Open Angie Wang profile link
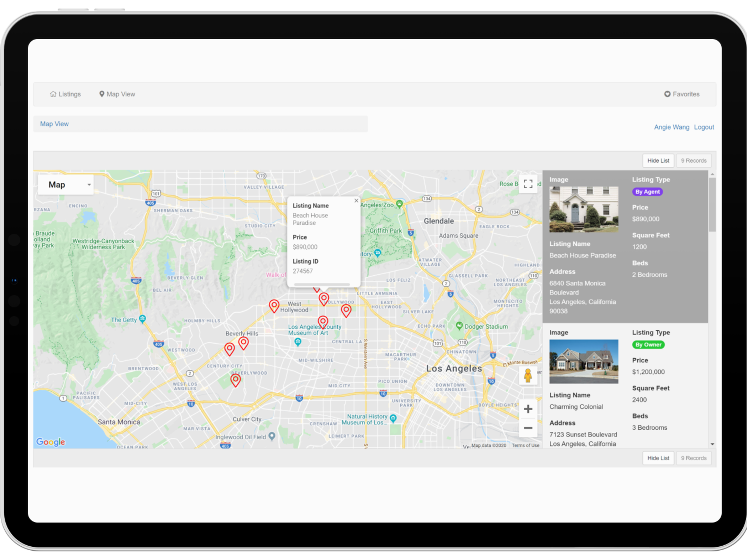 point(672,127)
